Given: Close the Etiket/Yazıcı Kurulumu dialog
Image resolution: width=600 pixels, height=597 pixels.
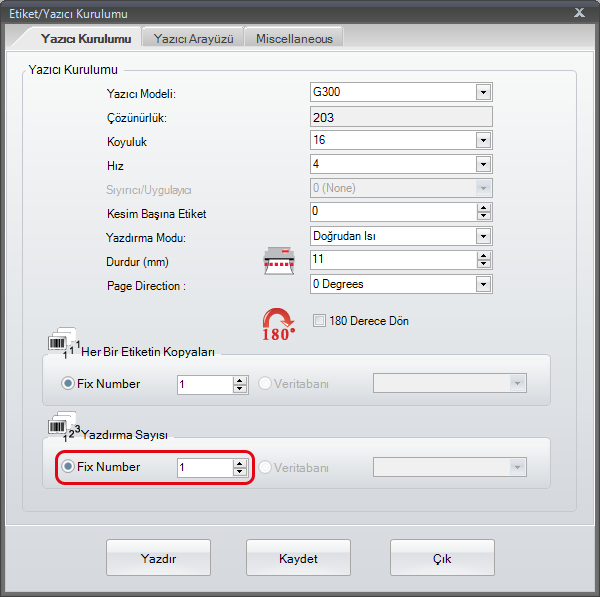Looking at the screenshot, I should coord(579,13).
